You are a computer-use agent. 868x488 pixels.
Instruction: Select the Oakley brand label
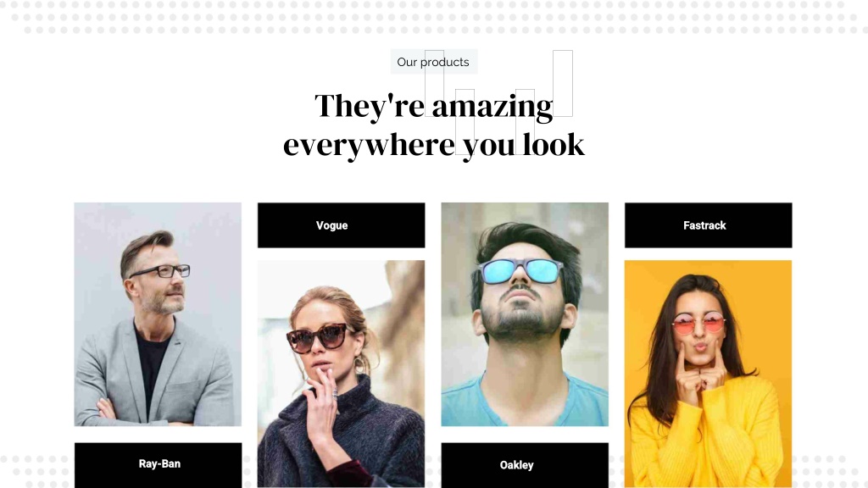coord(525,465)
